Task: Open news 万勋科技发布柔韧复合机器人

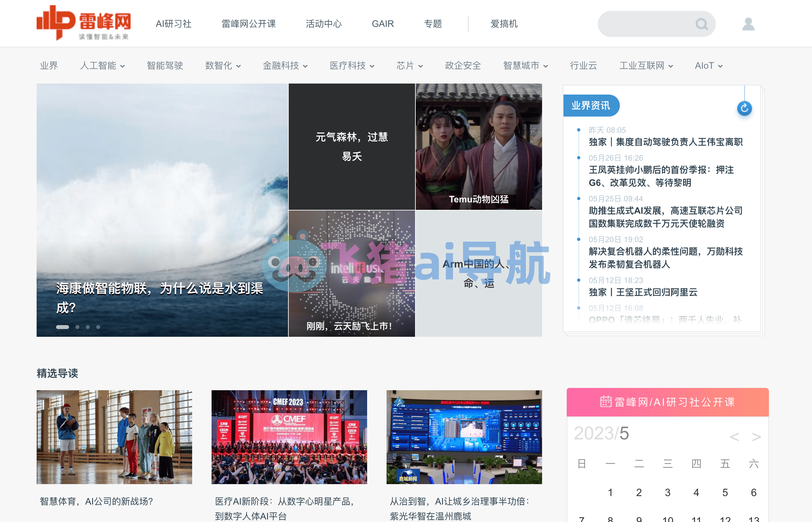Action: [666, 258]
